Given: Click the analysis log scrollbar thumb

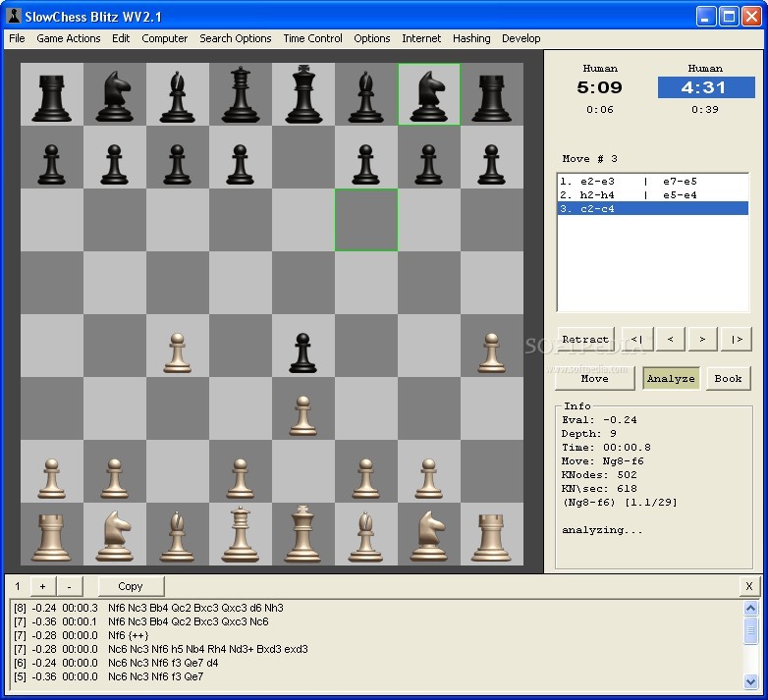Looking at the screenshot, I should 751,630.
